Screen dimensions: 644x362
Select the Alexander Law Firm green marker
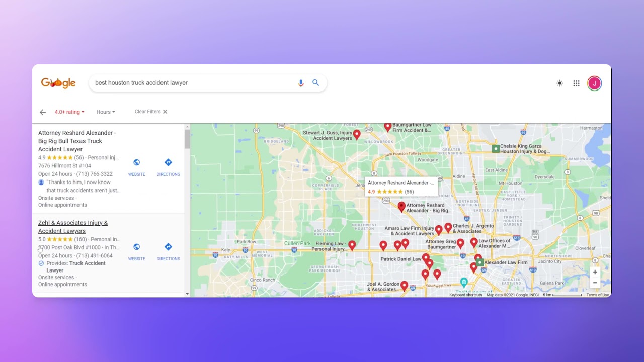point(480,262)
